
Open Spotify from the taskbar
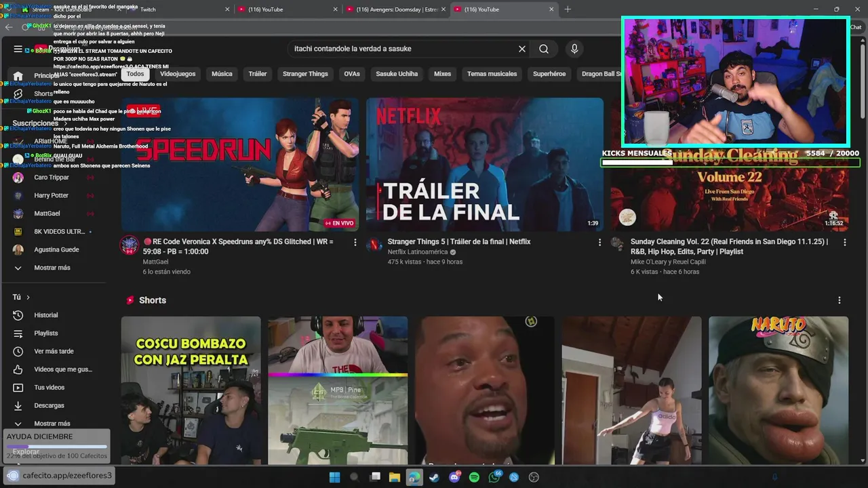(x=474, y=477)
